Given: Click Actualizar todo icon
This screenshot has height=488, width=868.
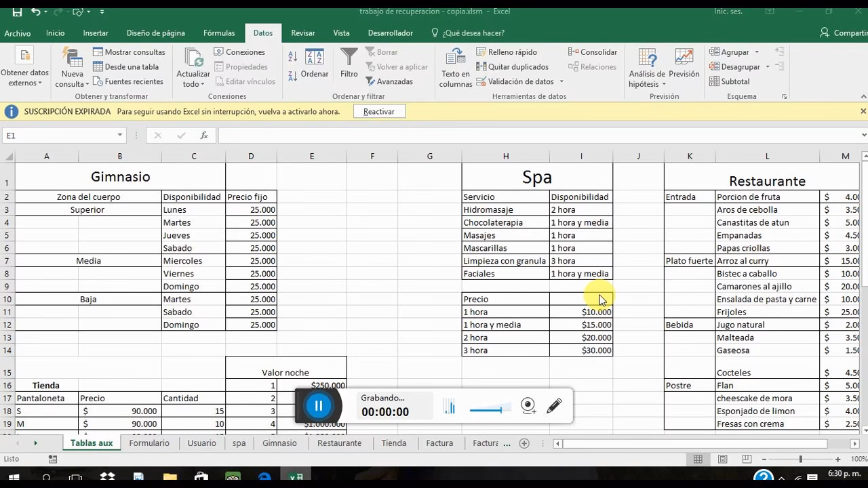Looking at the screenshot, I should coord(193,58).
